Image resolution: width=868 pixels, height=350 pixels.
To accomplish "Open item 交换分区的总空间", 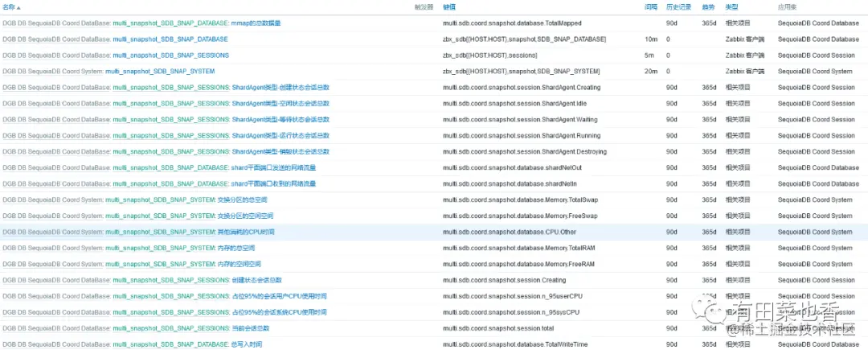I will point(244,200).
